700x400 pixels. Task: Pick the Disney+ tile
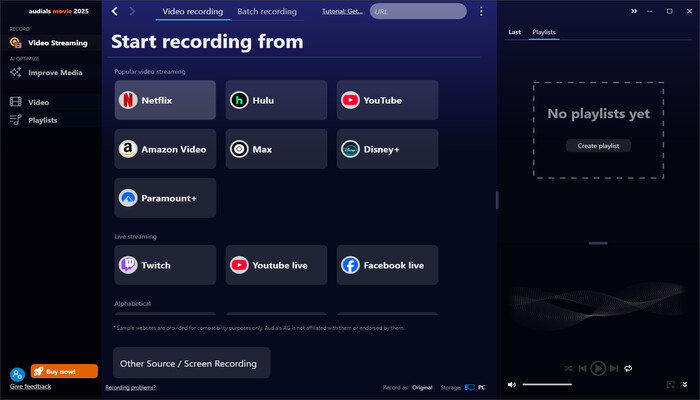388,149
